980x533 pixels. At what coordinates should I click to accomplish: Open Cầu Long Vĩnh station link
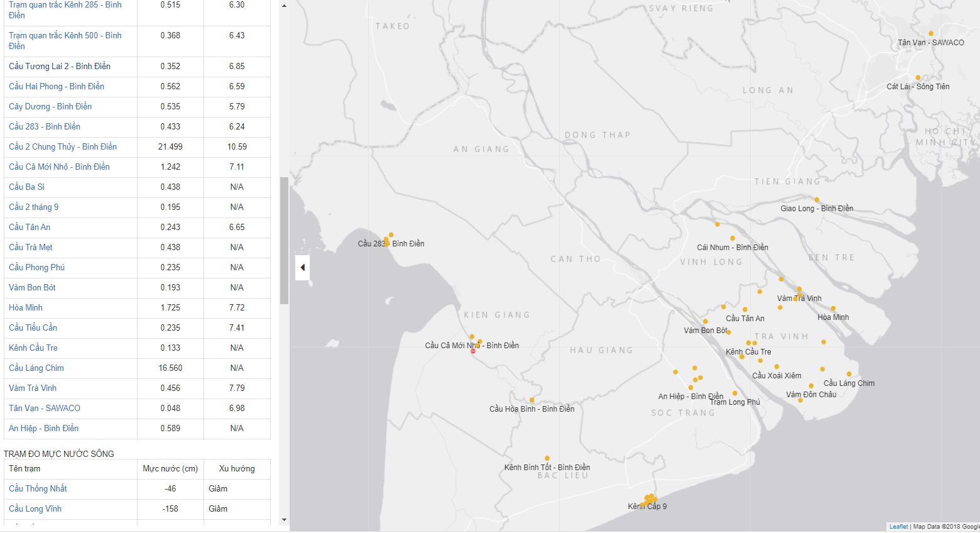pos(35,508)
